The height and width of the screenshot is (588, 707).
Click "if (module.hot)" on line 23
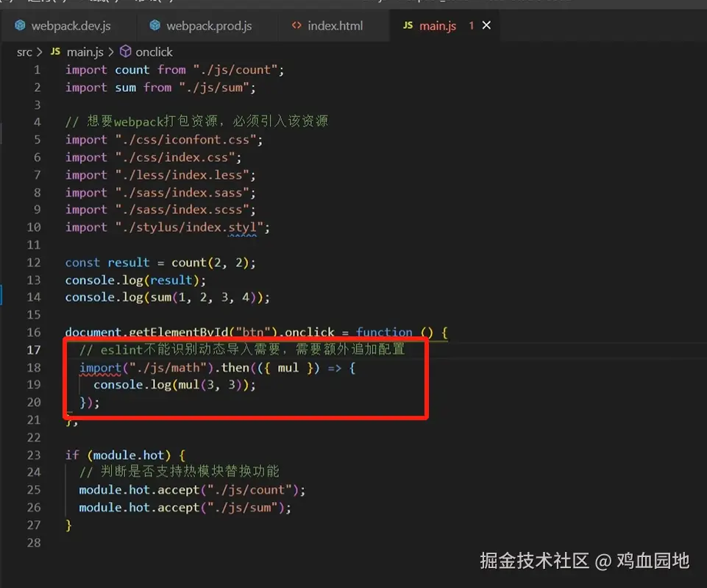pos(118,455)
